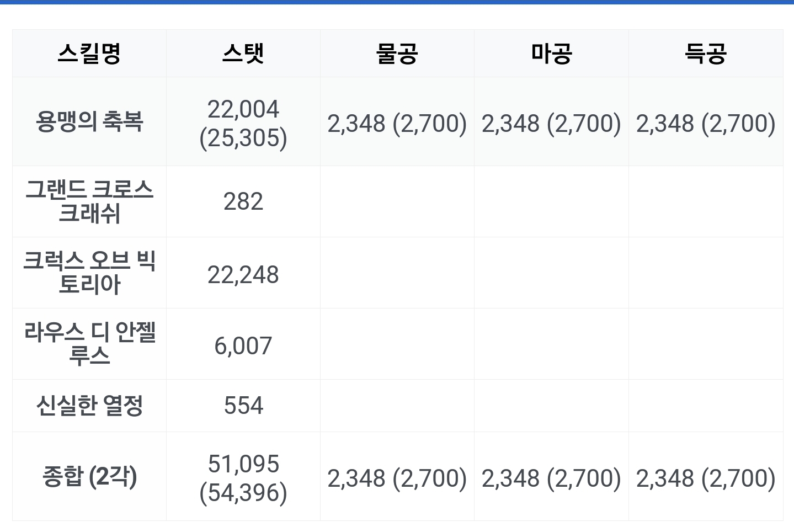Select the 라우스 디 안젤루스 skill cell
Image resolution: width=794 pixels, height=532 pixels.
(89, 344)
